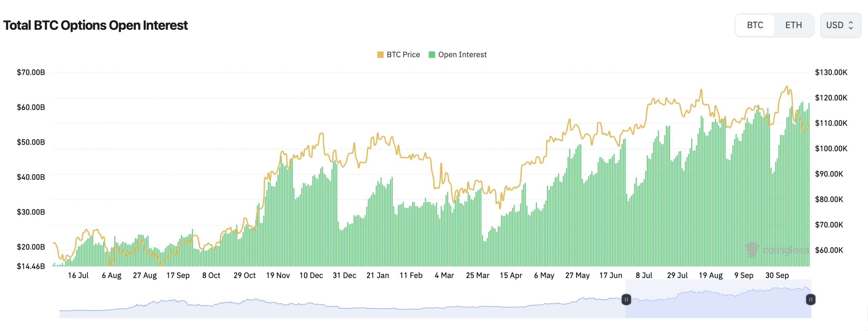Click the $70.00B left axis label

31,73
